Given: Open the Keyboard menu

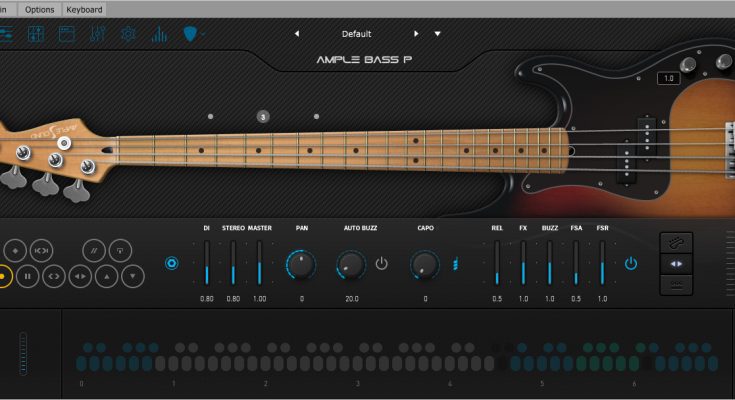Looking at the screenshot, I should 84,9.
